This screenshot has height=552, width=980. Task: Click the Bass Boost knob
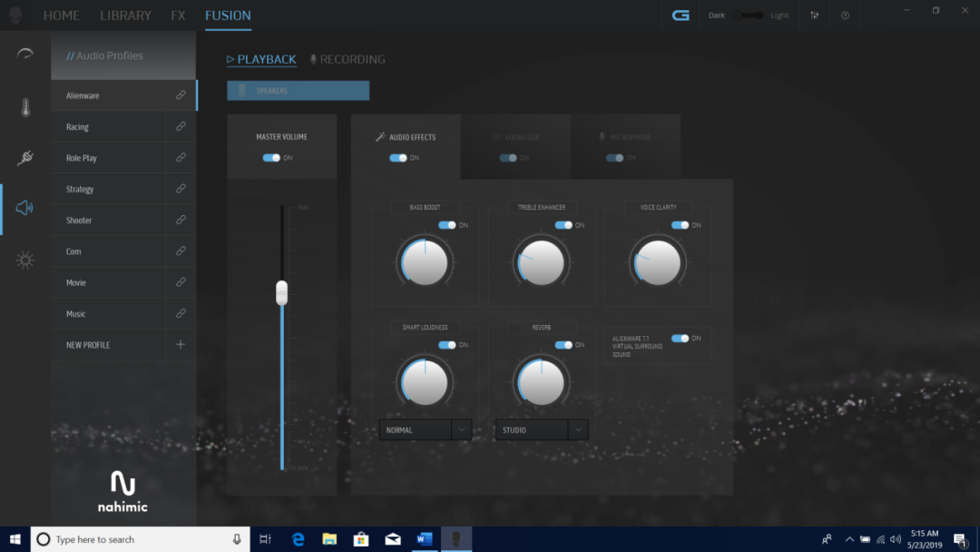pyautogui.click(x=425, y=262)
